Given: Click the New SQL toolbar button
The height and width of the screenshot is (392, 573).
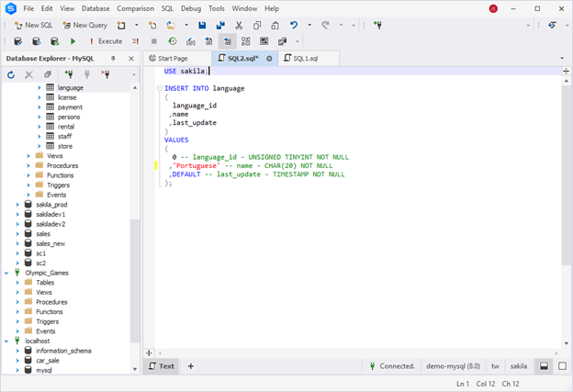Looking at the screenshot, I should coord(34,26).
